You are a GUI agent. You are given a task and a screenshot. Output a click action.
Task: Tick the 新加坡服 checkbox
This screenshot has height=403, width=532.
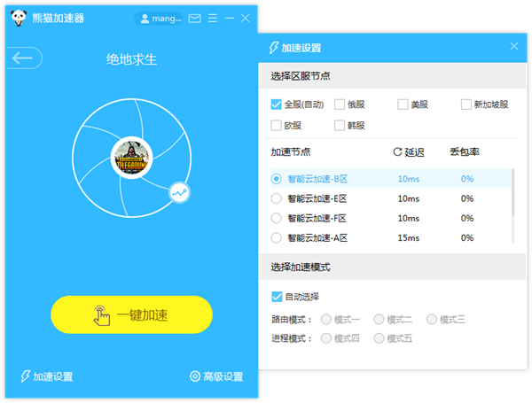click(x=466, y=105)
